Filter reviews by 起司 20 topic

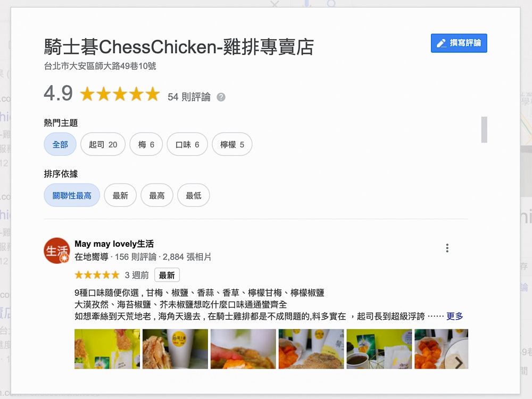pyautogui.click(x=103, y=144)
